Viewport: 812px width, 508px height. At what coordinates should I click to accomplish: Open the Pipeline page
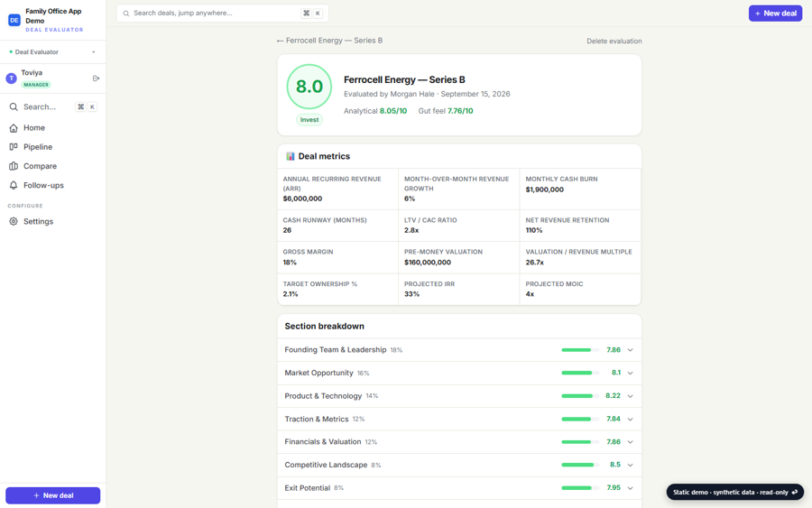53,147
